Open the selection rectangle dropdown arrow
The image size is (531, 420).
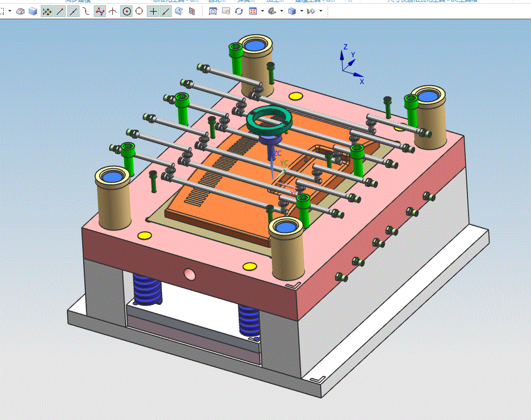(x=10, y=11)
